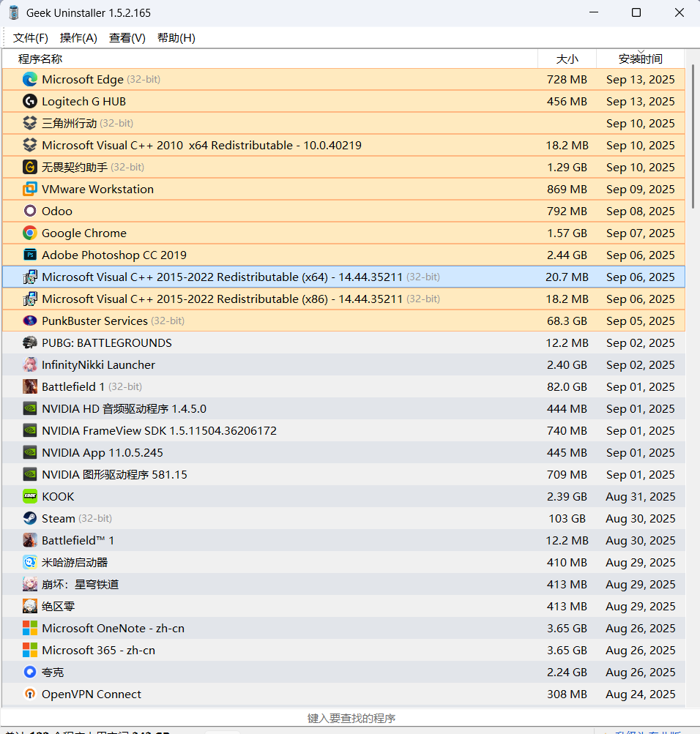Click the PUBG: BATTLEGROUNDS icon
The image size is (700, 734).
[x=30, y=342]
